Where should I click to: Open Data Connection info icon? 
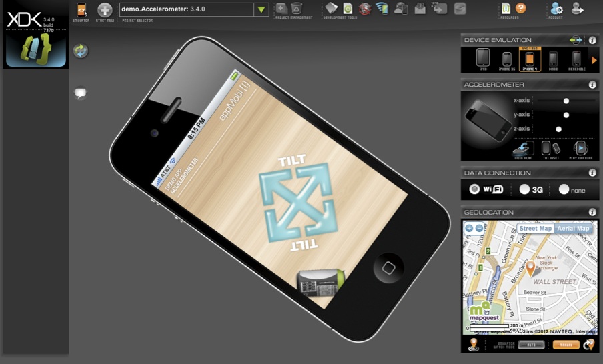pos(592,173)
